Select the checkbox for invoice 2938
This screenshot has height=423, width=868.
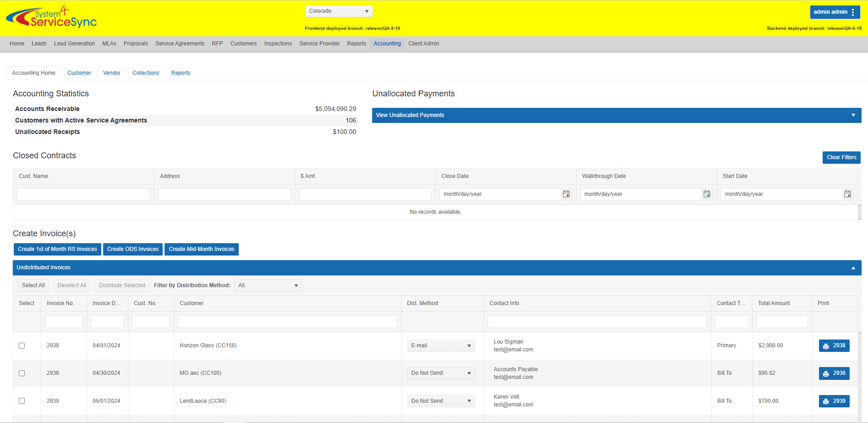22,345
